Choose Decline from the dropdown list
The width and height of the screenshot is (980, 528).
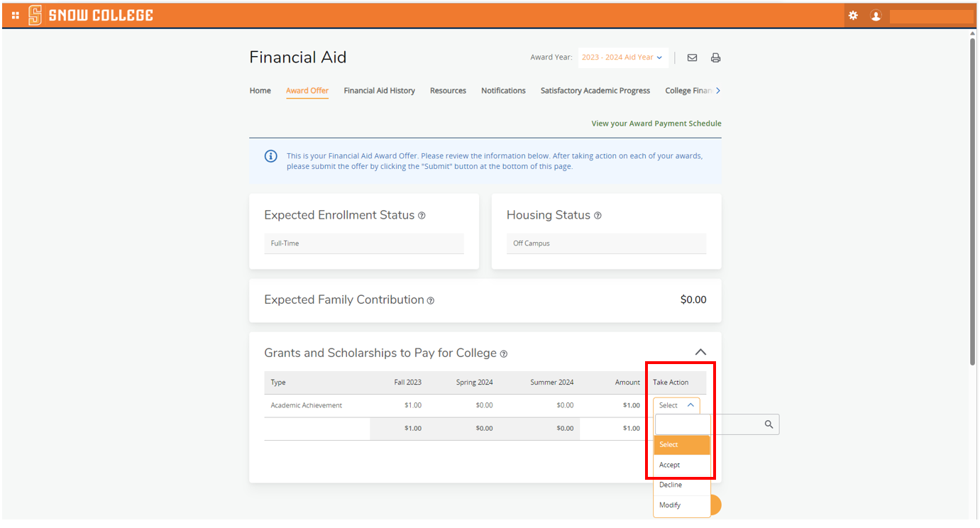(x=671, y=485)
